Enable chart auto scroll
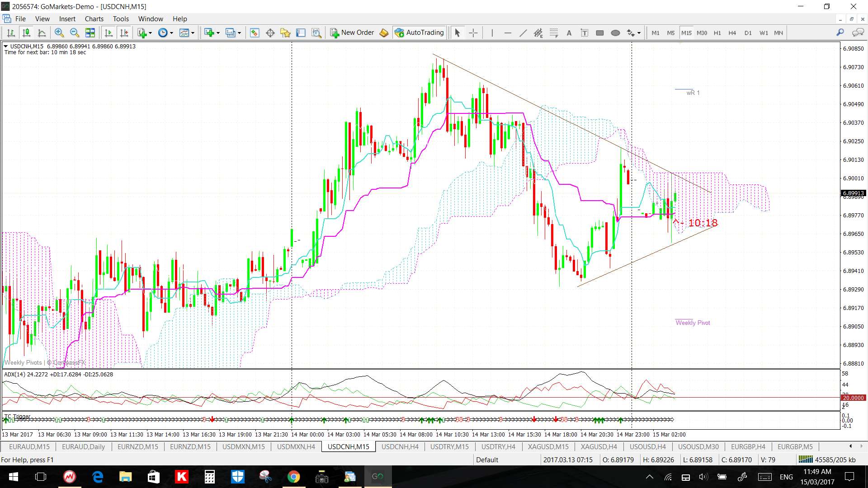 coord(108,33)
